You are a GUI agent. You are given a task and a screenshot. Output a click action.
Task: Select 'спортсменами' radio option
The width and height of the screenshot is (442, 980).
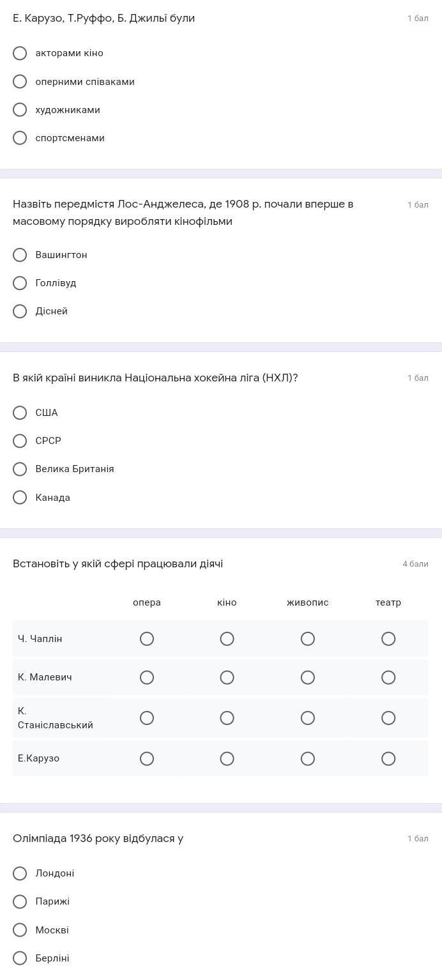[20, 138]
